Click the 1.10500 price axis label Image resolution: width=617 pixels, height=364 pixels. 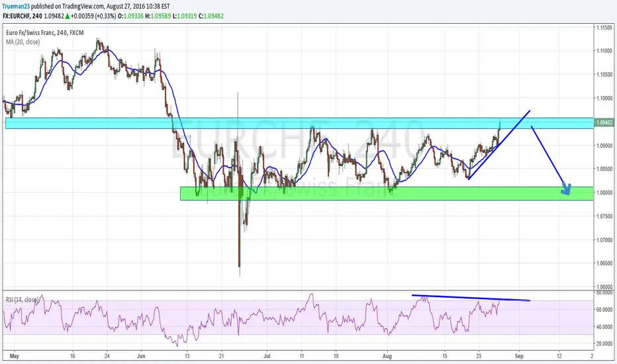[x=604, y=74]
